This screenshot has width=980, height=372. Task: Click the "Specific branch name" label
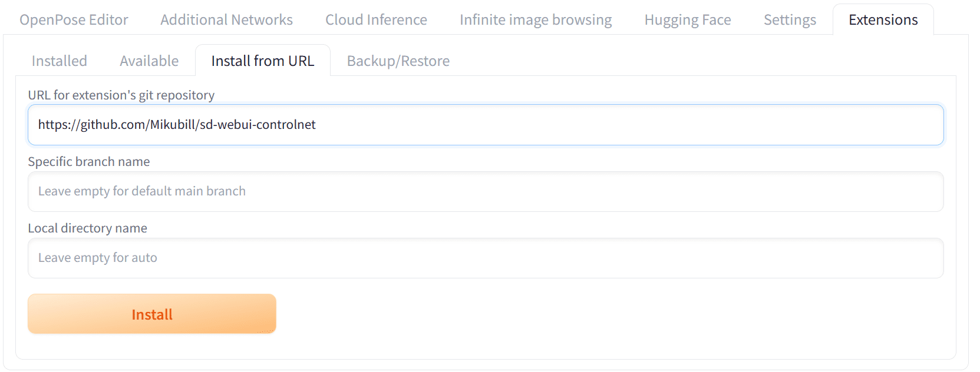(89, 162)
